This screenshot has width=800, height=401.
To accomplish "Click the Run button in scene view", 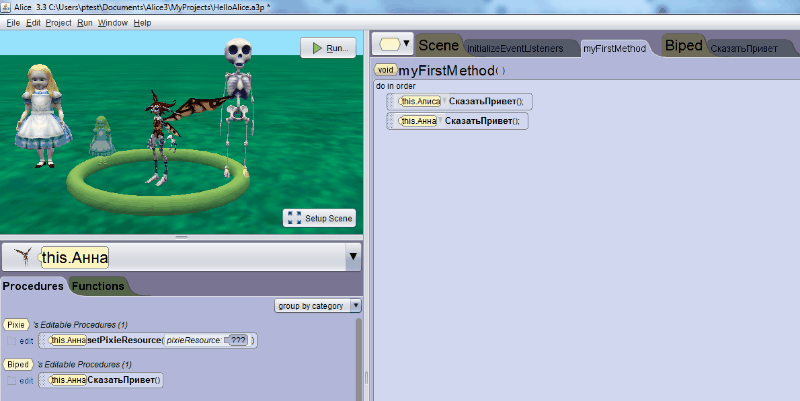I will [x=328, y=48].
